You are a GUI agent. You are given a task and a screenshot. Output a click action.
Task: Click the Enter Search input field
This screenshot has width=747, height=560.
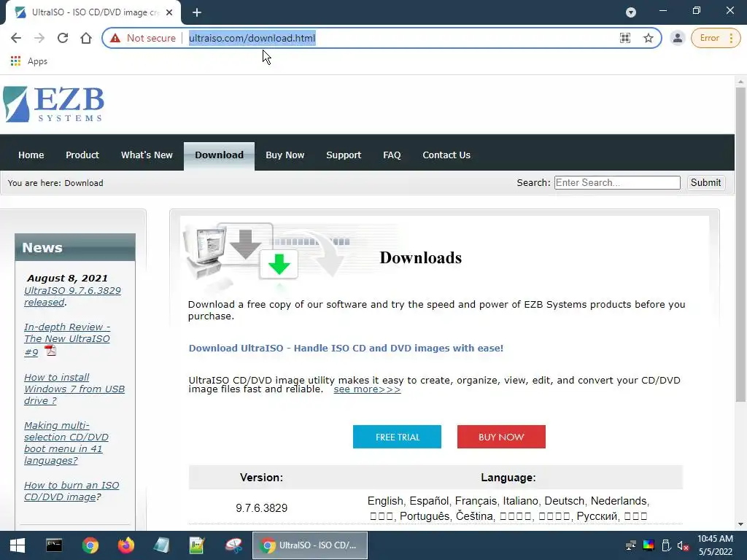pyautogui.click(x=617, y=182)
